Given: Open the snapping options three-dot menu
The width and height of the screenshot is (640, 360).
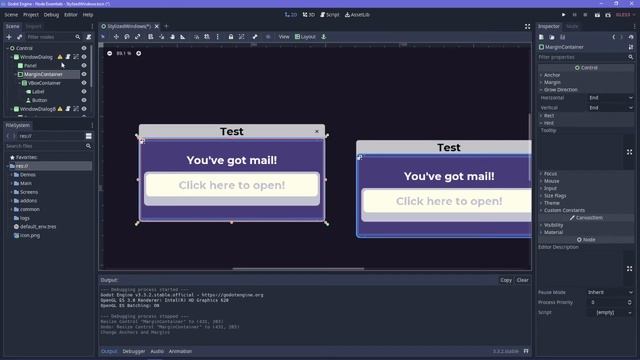Looking at the screenshot, I should tap(218, 37).
